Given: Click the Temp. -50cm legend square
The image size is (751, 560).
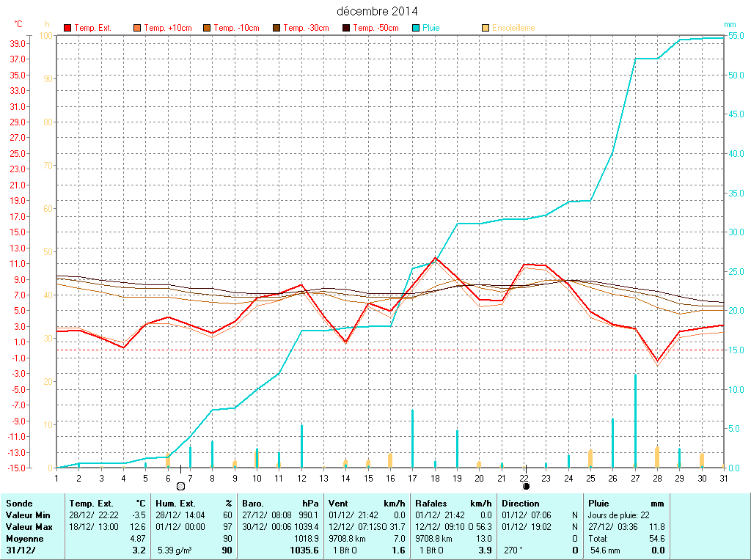Looking at the screenshot, I should [x=346, y=28].
